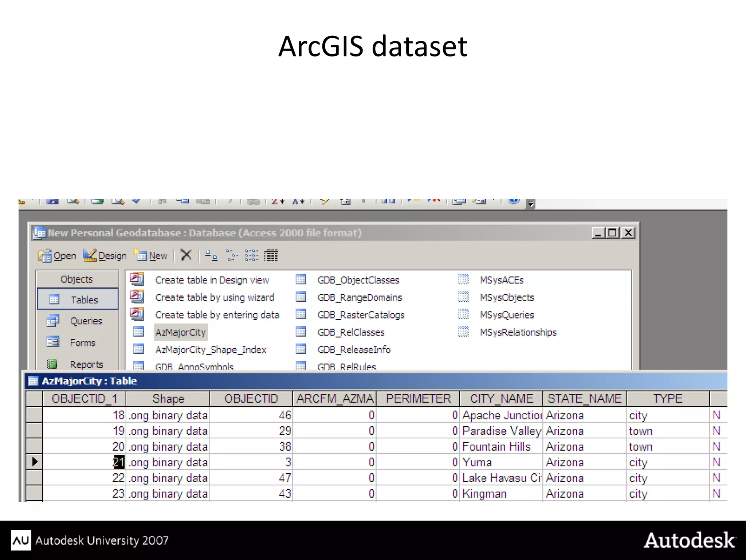Click the table icon beside GDB_ObjectClasses
Screen dimensions: 746x560
301,279
